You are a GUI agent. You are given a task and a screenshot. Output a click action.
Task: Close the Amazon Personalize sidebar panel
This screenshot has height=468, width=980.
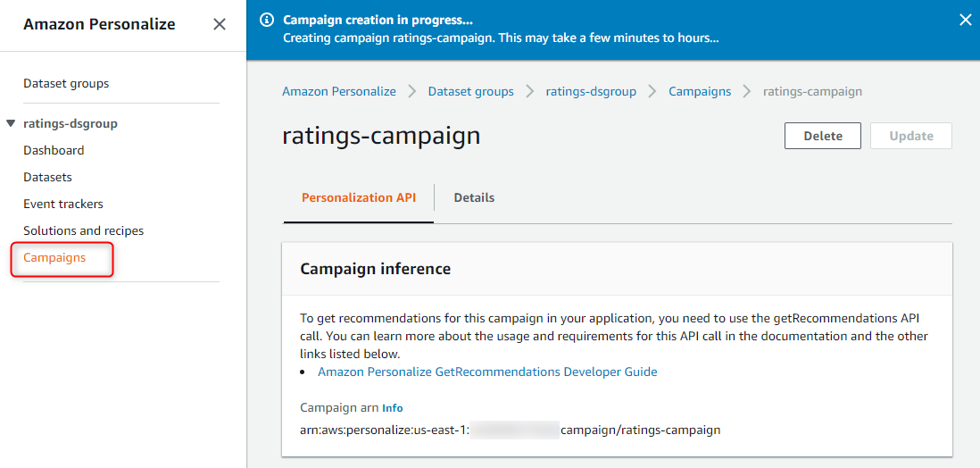220,24
